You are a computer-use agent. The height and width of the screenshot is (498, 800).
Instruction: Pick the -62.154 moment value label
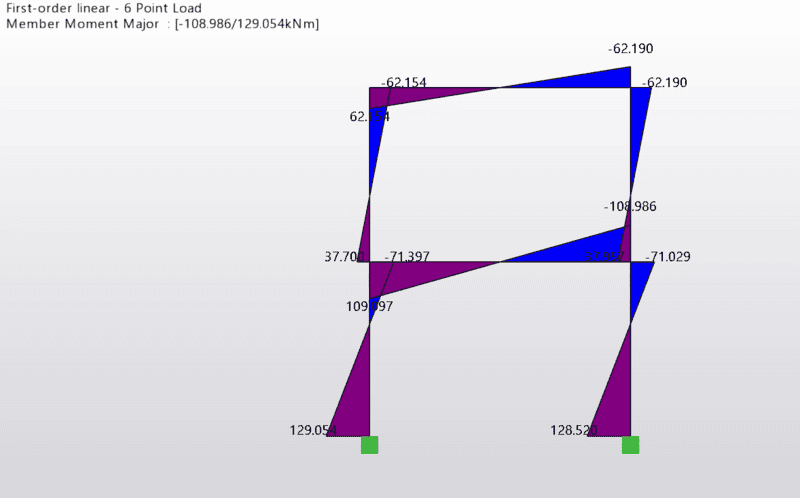[404, 83]
